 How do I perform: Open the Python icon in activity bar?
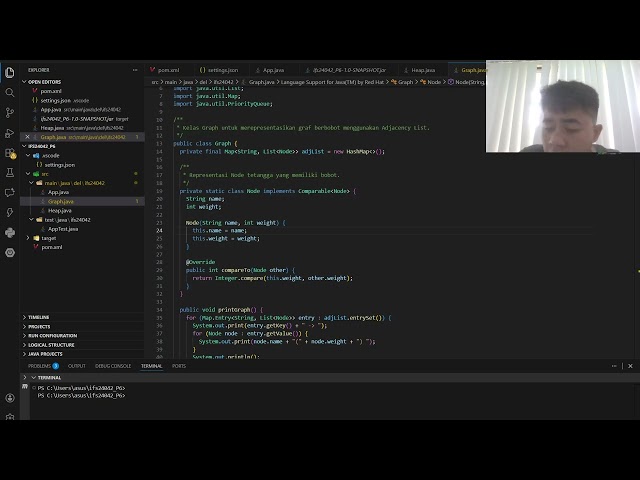pyautogui.click(x=10, y=232)
